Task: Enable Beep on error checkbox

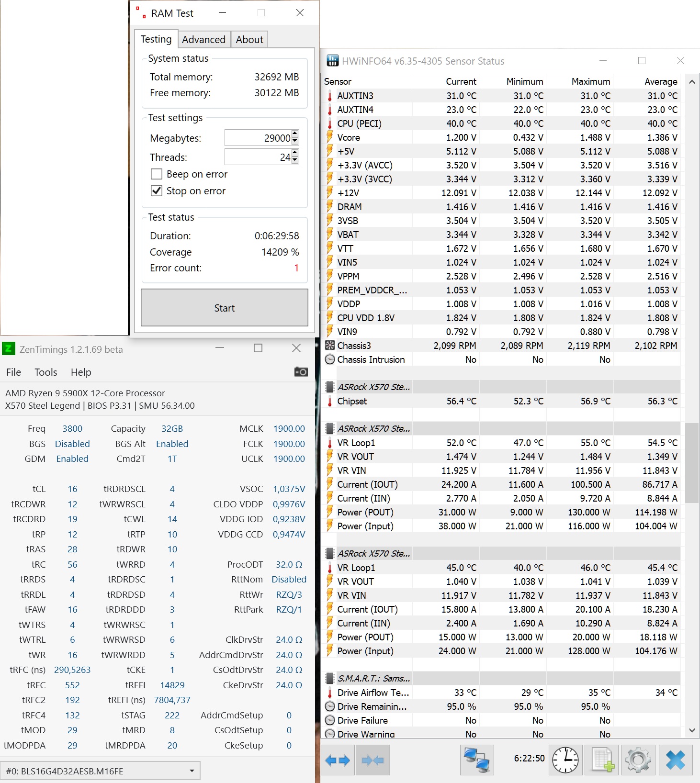Action: tap(157, 174)
